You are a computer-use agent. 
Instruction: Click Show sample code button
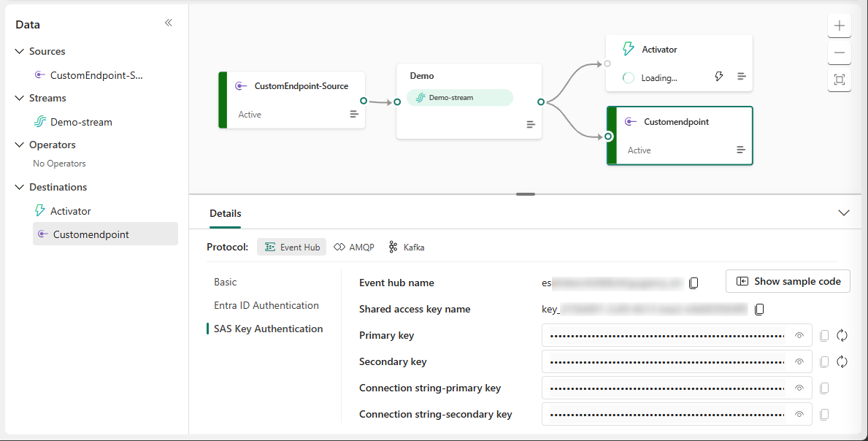click(788, 282)
